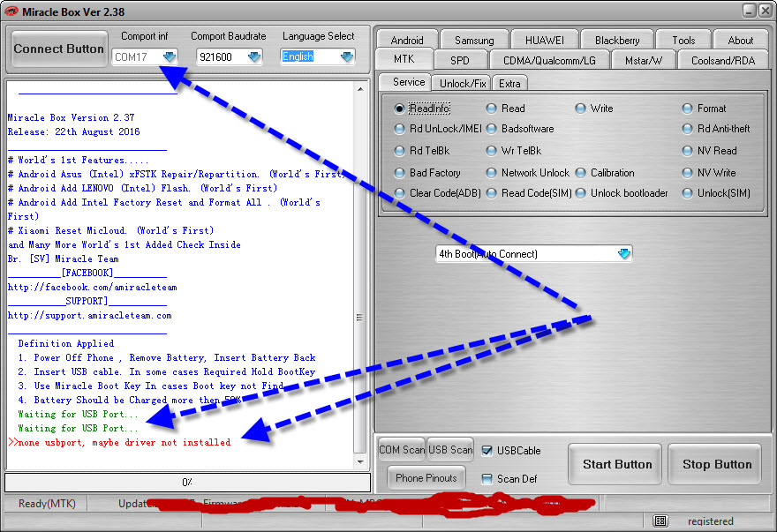Viewport: 777px width, 532px height.
Task: Click the Start Button
Action: pyautogui.click(x=616, y=464)
